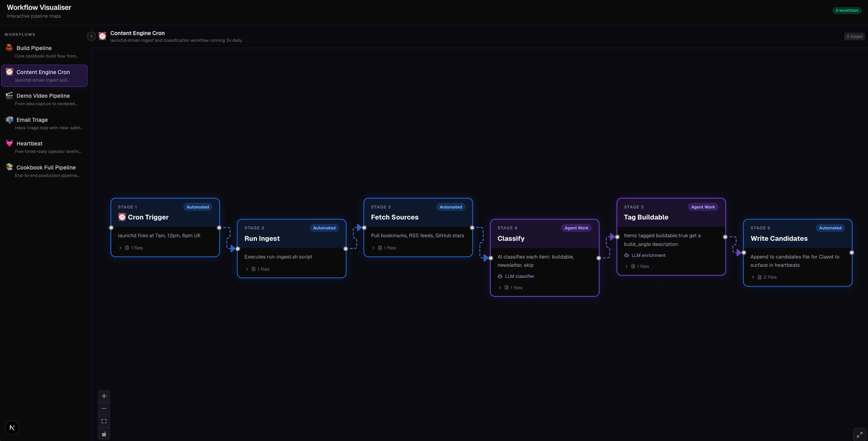Toggle the canvas interactivity lock

point(104,434)
